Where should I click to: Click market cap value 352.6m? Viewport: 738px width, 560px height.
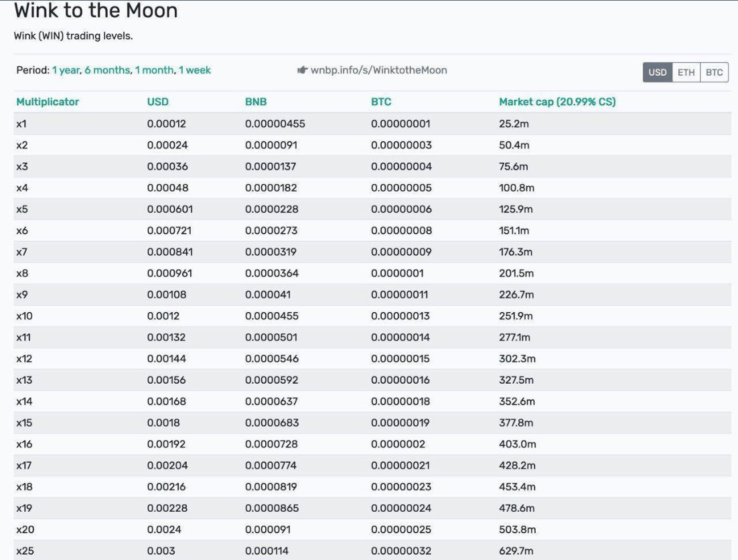point(517,401)
